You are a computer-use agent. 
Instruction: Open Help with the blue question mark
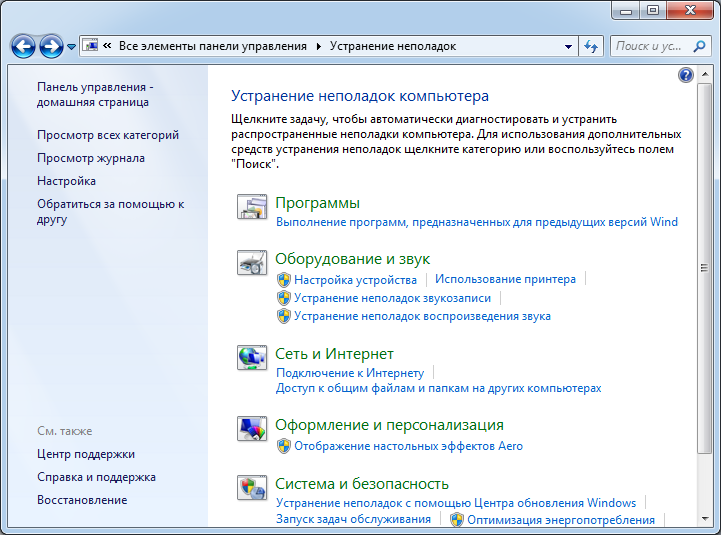click(686, 75)
